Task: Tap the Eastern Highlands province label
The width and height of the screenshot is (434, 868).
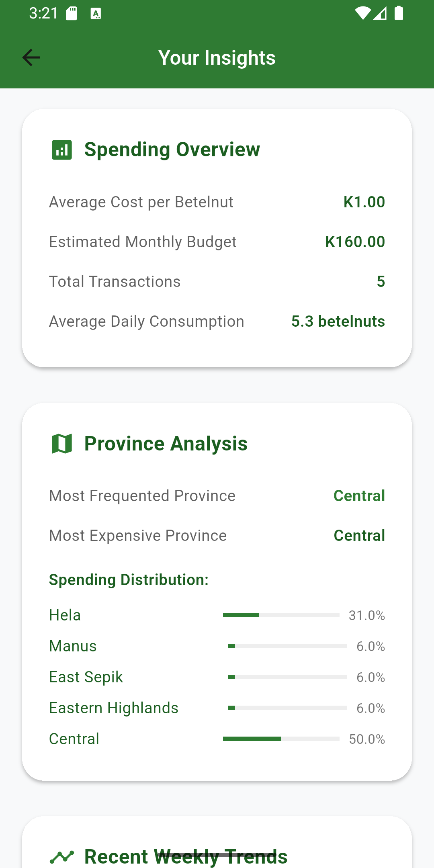Action: pyautogui.click(x=114, y=708)
